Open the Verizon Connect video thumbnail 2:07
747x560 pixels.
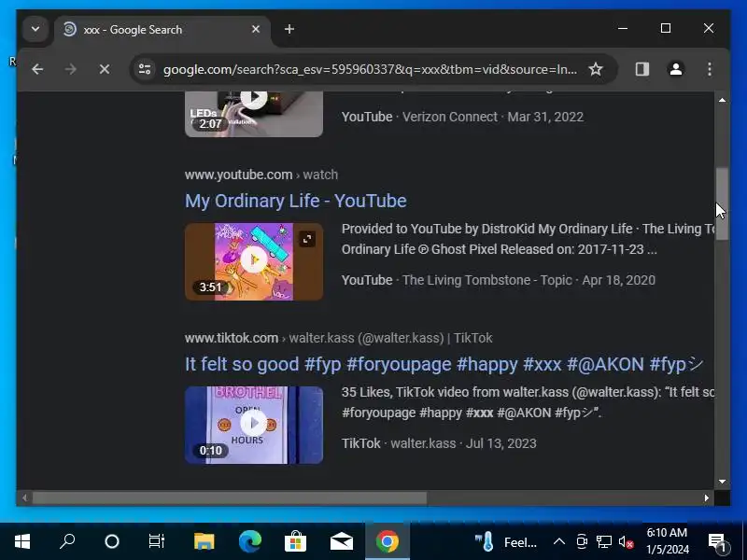254,114
